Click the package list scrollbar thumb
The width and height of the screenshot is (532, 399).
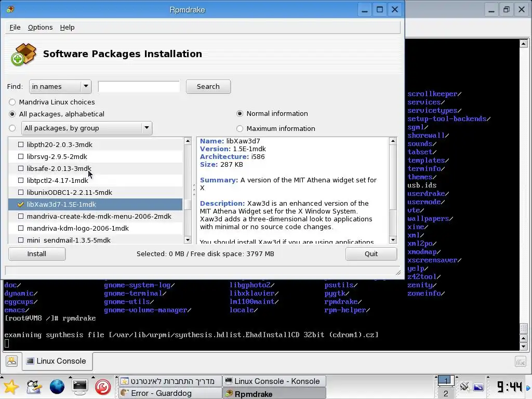tap(188, 205)
